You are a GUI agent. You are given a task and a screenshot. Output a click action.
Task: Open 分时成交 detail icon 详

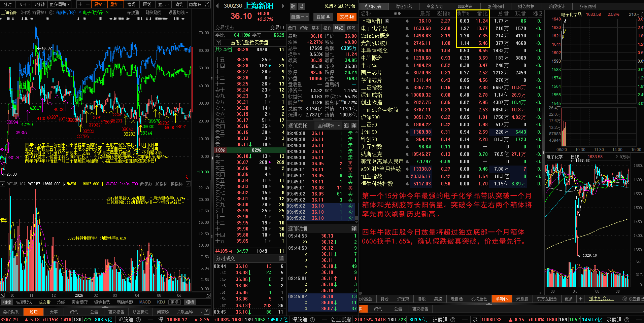point(281,258)
